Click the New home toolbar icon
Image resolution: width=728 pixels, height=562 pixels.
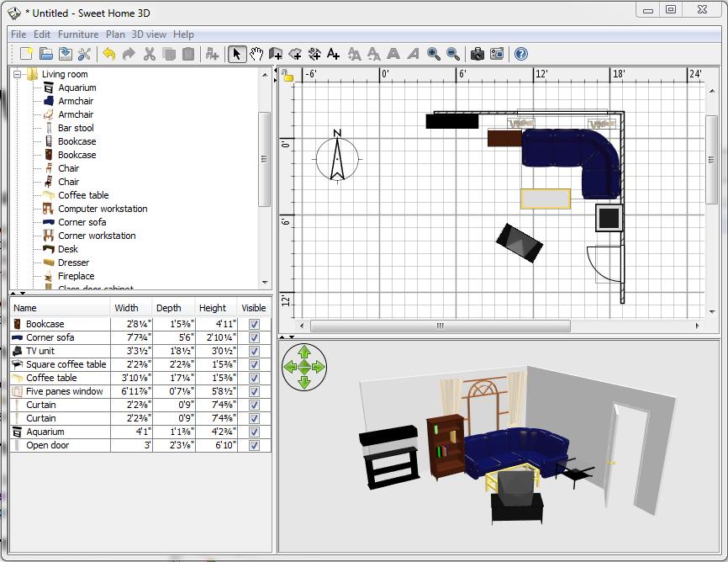[27, 54]
